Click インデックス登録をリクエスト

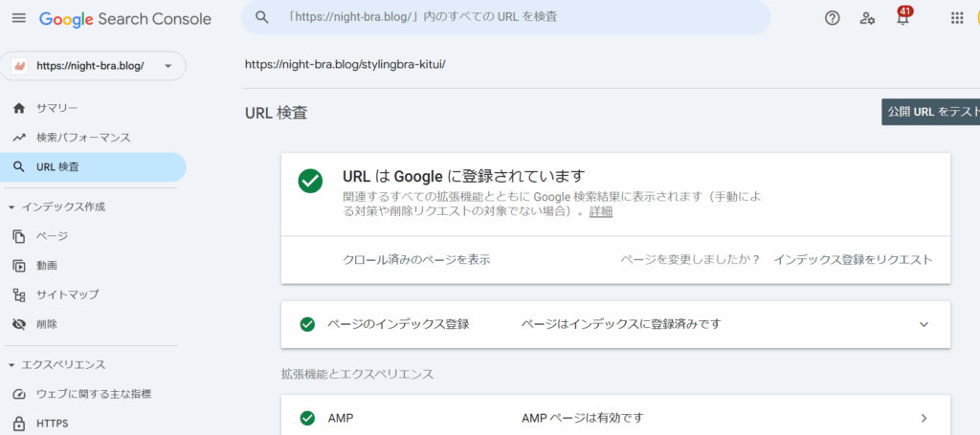(853, 260)
